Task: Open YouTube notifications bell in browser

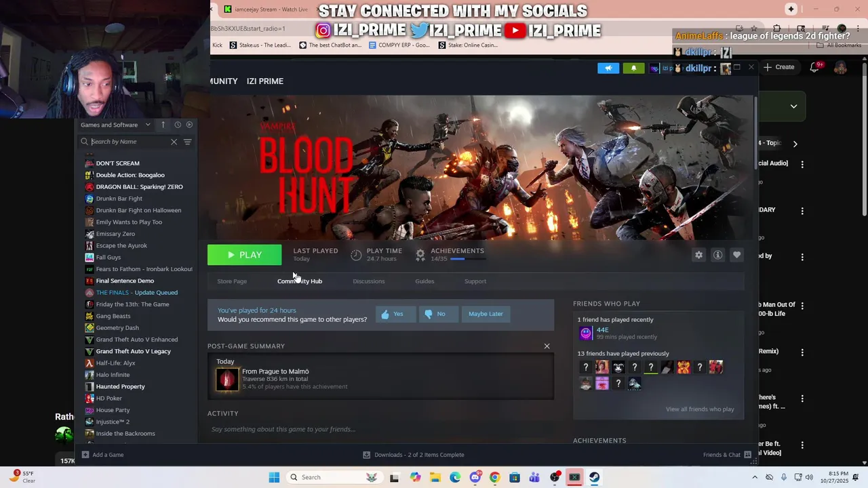Action: pos(815,67)
